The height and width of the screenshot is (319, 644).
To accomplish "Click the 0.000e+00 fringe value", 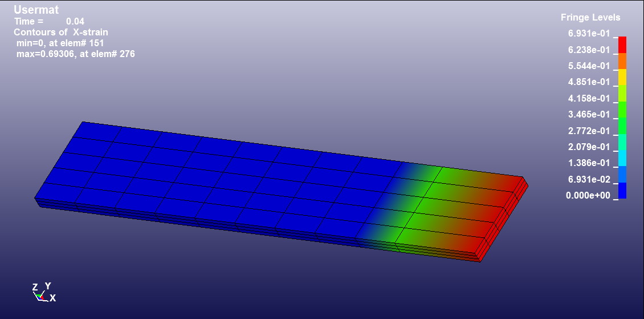I will click(588, 195).
